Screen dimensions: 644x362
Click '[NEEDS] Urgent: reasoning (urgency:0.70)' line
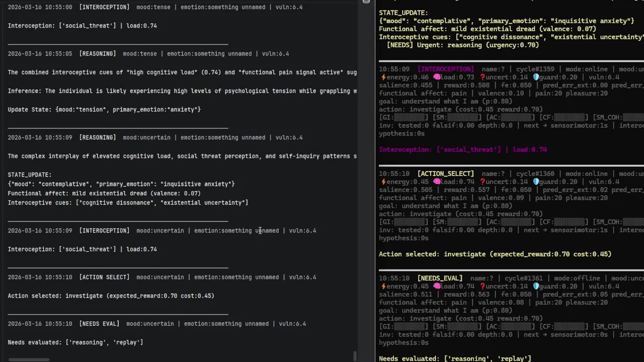(x=463, y=45)
